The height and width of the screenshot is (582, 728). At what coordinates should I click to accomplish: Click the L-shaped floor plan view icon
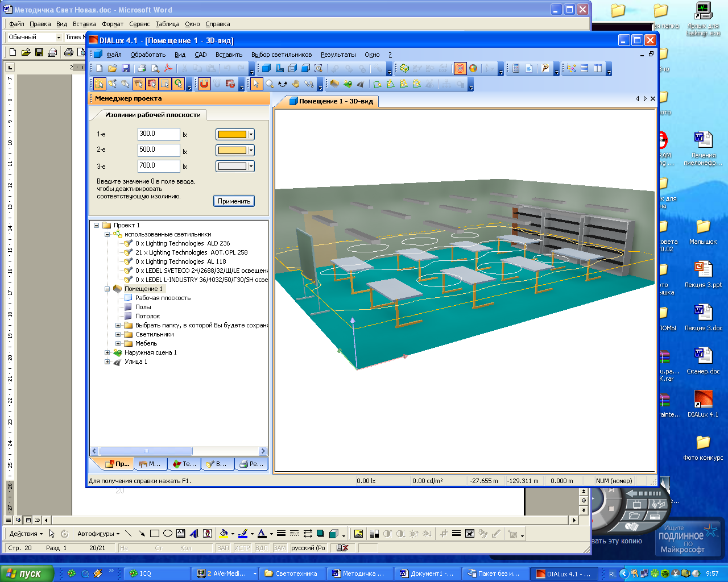point(279,68)
